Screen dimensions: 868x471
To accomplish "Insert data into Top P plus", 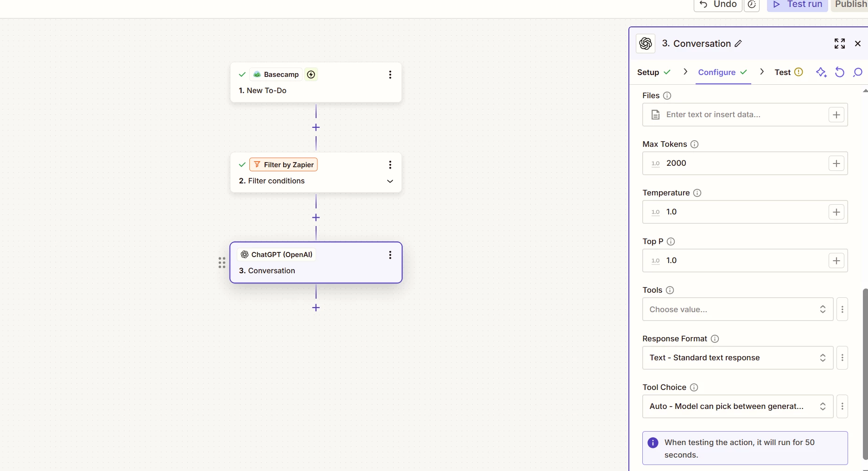I will click(x=836, y=261).
